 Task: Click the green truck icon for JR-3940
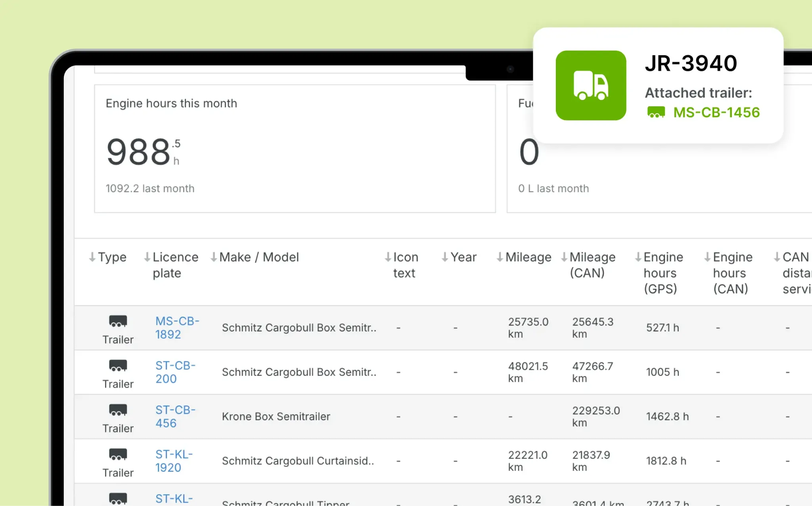click(x=591, y=85)
